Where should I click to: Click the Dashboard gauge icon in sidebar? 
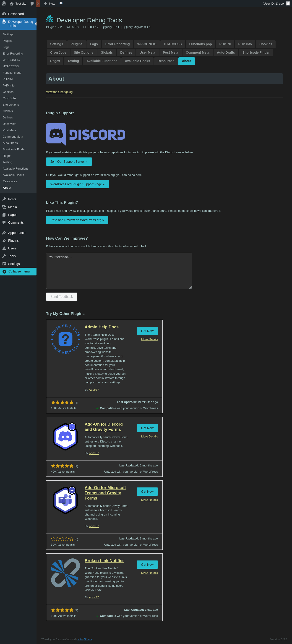pos(4,14)
